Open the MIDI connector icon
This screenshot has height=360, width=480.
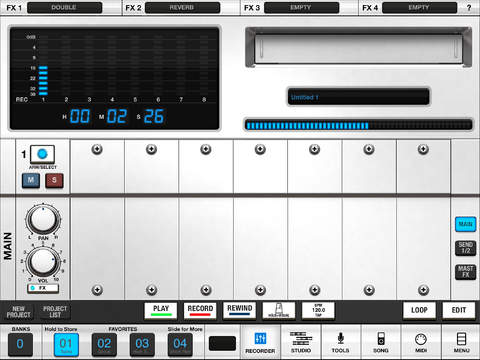coord(421,342)
